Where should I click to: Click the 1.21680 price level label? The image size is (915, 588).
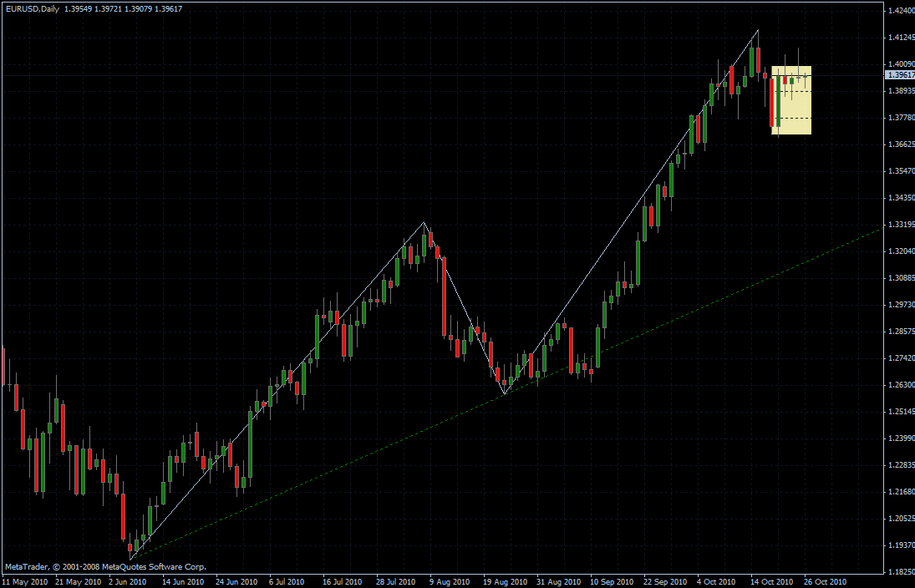[x=901, y=492]
